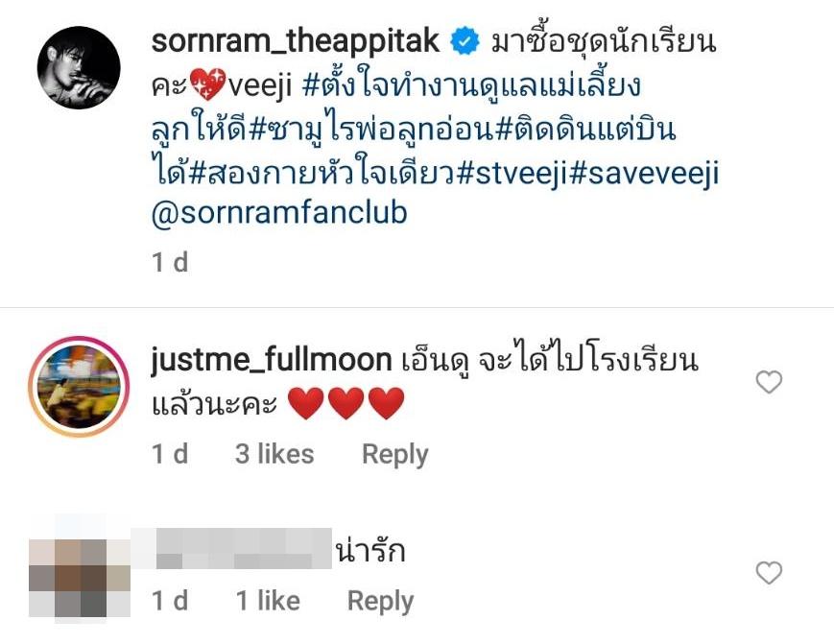
Task: View the 3 likes on the comment
Action: pyautogui.click(x=274, y=454)
